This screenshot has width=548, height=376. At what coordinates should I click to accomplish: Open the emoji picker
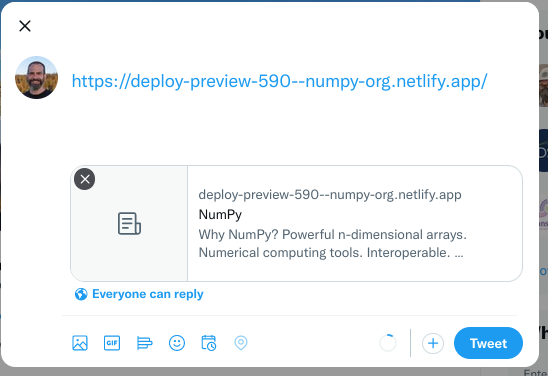coord(177,343)
